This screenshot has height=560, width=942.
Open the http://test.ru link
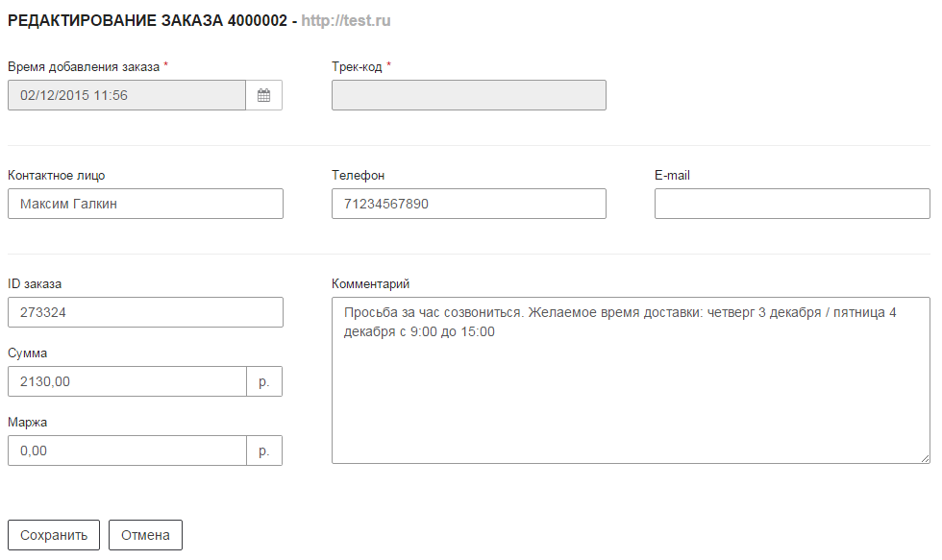coord(346,20)
